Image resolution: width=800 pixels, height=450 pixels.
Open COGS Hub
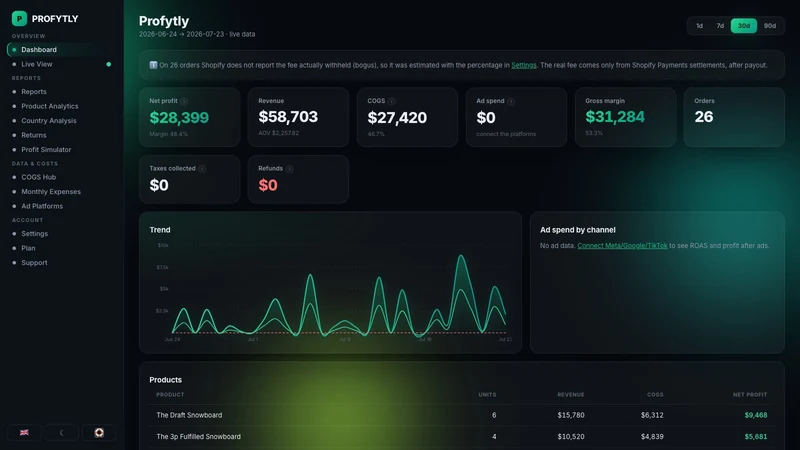point(61,177)
